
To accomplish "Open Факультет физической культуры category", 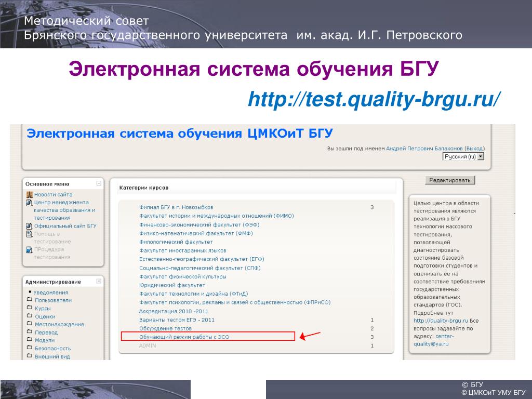I will (182, 276).
